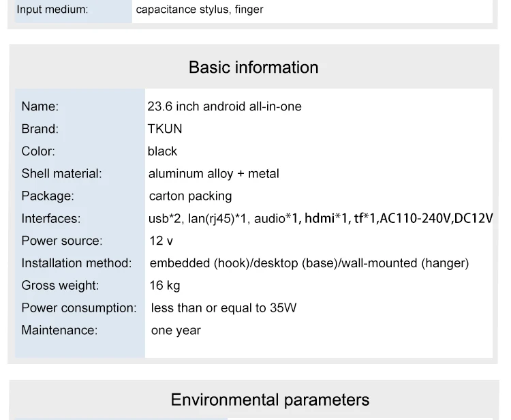Select the usb*2 lan(rj45) interfaces text
Image resolution: width=511 pixels, height=420 pixels.
click(x=321, y=218)
